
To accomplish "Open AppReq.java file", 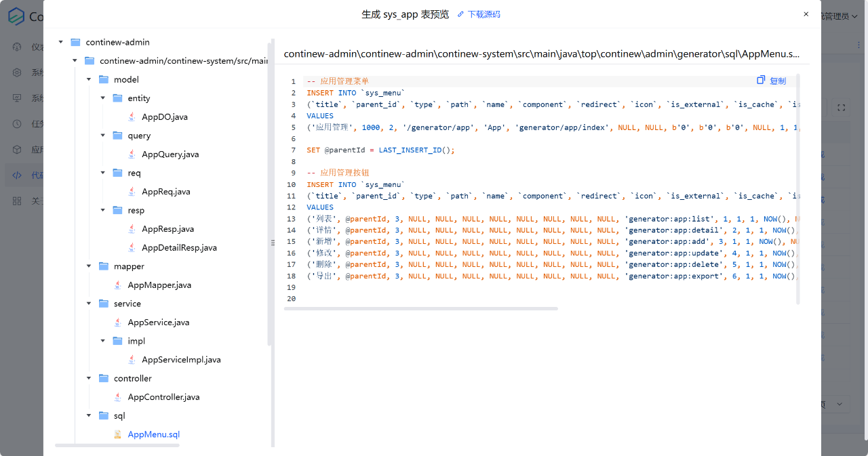I will [166, 192].
